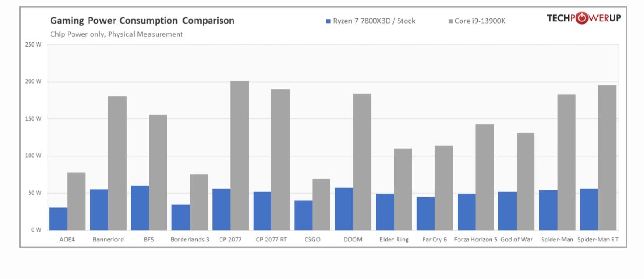Click the 'Elden Ring' axis label

coord(394,239)
